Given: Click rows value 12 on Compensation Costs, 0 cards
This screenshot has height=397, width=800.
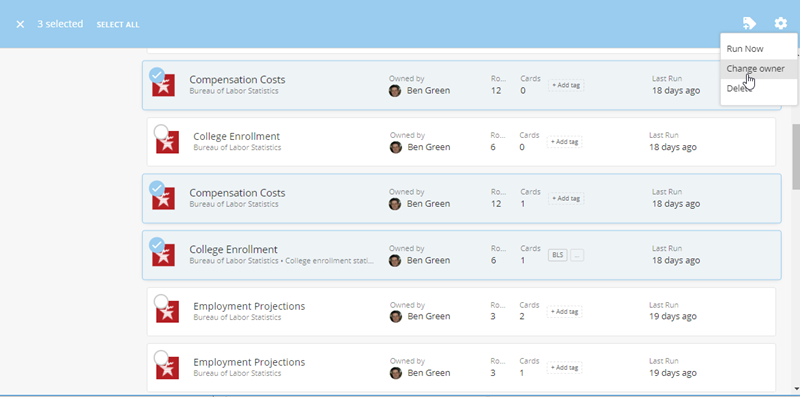Looking at the screenshot, I should point(496,91).
